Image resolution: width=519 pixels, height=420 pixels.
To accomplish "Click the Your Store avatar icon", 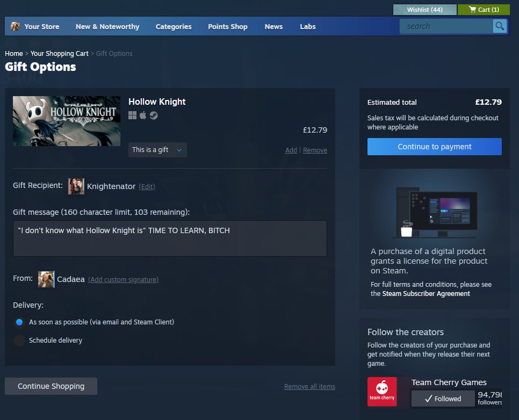I will tap(15, 26).
